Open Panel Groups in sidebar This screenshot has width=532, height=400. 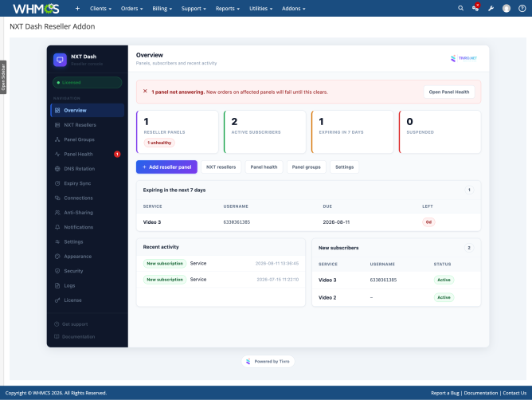[x=87, y=139]
